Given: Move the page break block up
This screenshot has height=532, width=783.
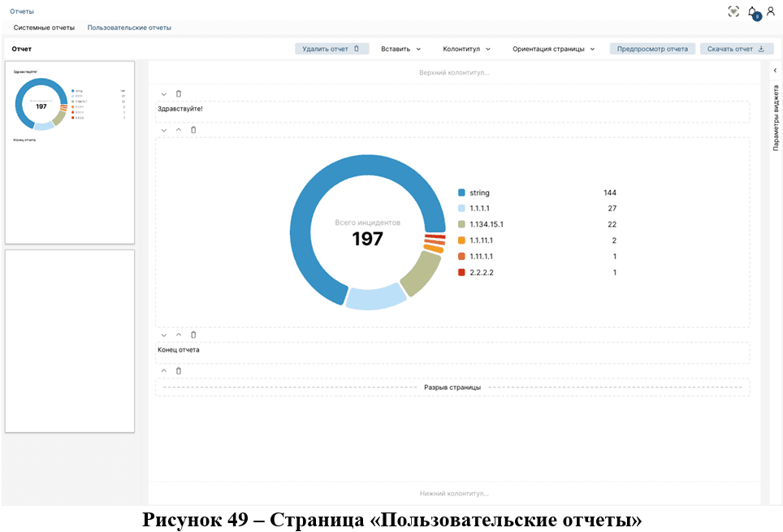Looking at the screenshot, I should pyautogui.click(x=164, y=371).
